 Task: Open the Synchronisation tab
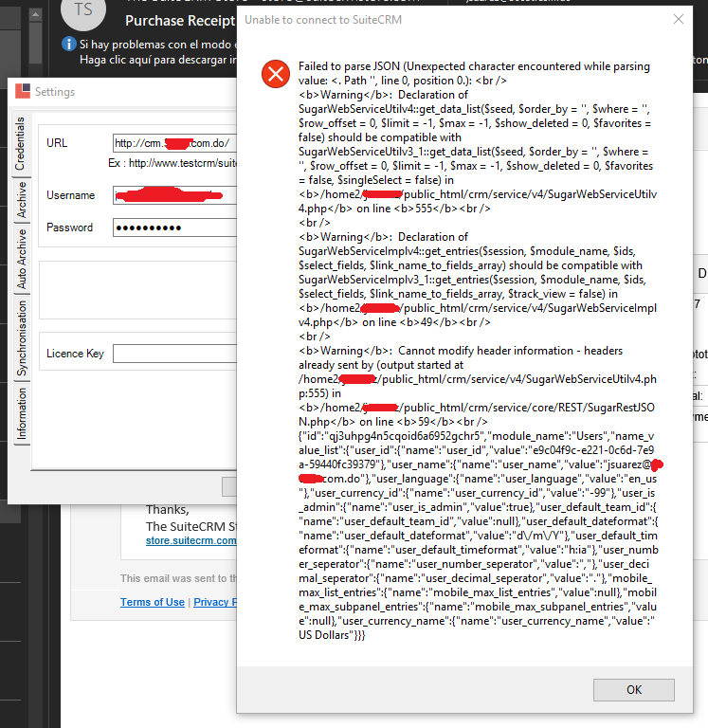pyautogui.click(x=21, y=338)
